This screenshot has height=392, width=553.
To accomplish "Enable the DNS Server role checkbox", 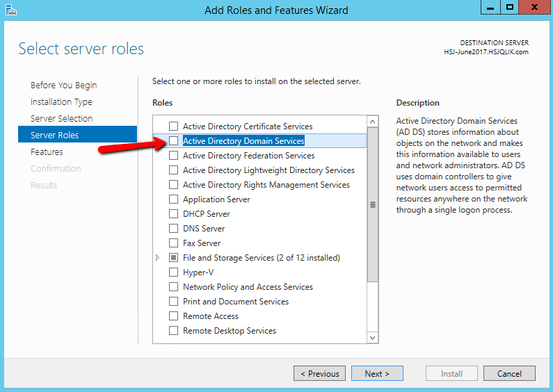I will coord(173,229).
